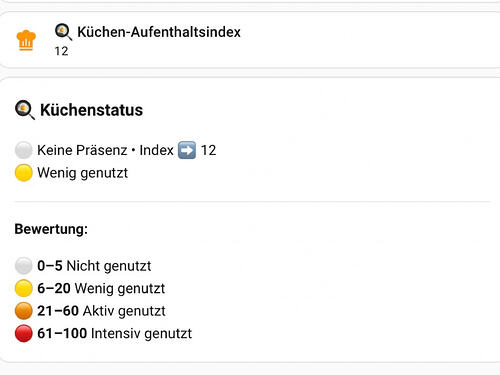Click the index value 12 under Küchen-Aufenthaltsindex
This screenshot has width=500, height=375.
coord(61,51)
